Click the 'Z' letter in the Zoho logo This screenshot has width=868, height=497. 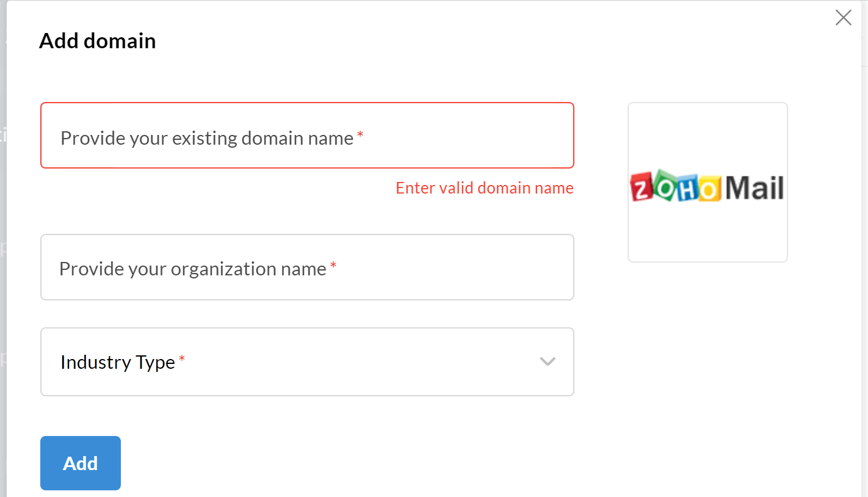pyautogui.click(x=640, y=189)
